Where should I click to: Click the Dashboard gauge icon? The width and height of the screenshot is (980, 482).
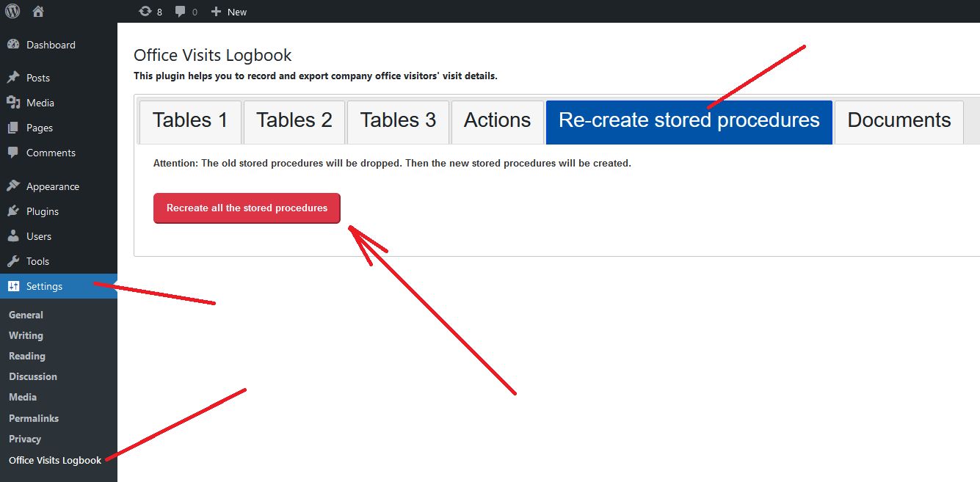click(x=13, y=45)
